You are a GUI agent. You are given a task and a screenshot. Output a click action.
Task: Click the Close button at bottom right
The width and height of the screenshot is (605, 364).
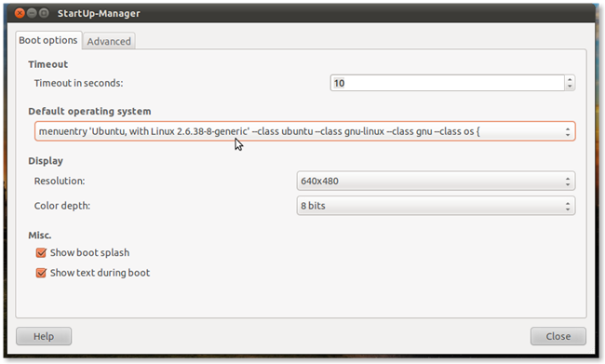(x=558, y=336)
